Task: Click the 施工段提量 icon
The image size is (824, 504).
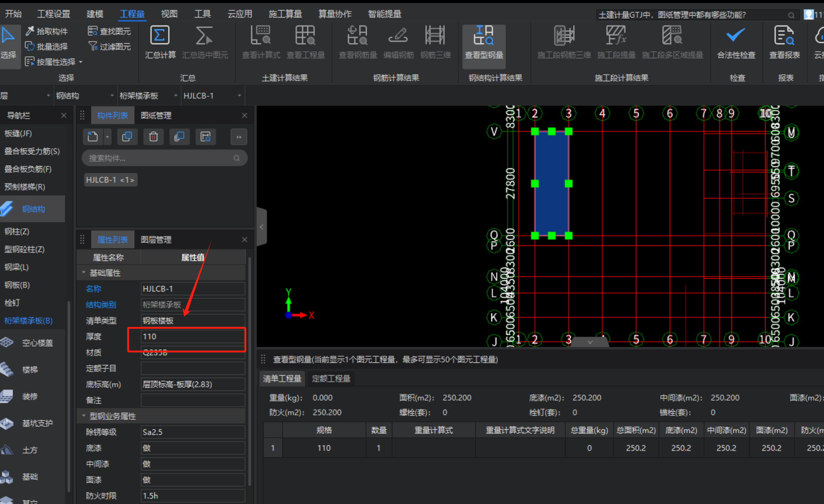Action: coord(616,35)
